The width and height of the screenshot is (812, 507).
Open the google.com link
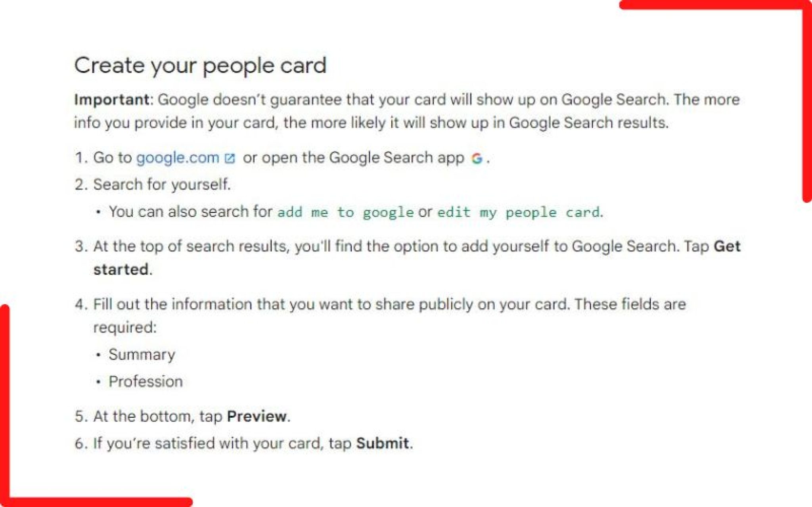[177, 158]
